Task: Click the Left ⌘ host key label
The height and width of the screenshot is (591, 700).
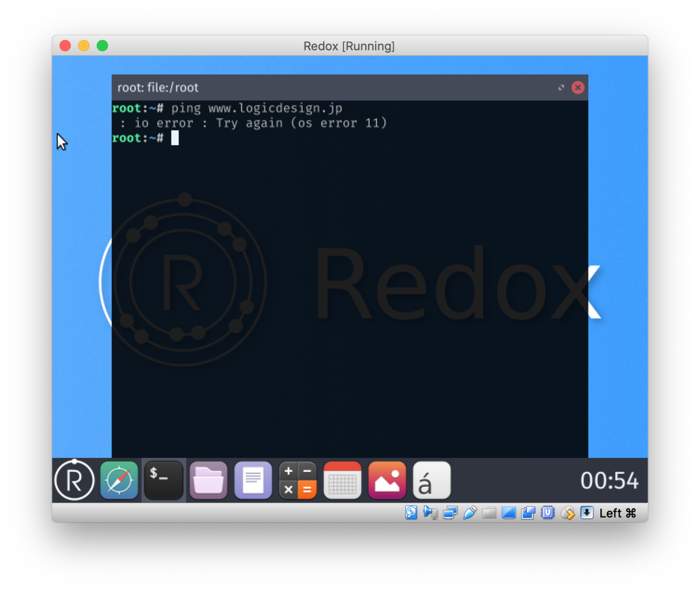Action: 618,513
